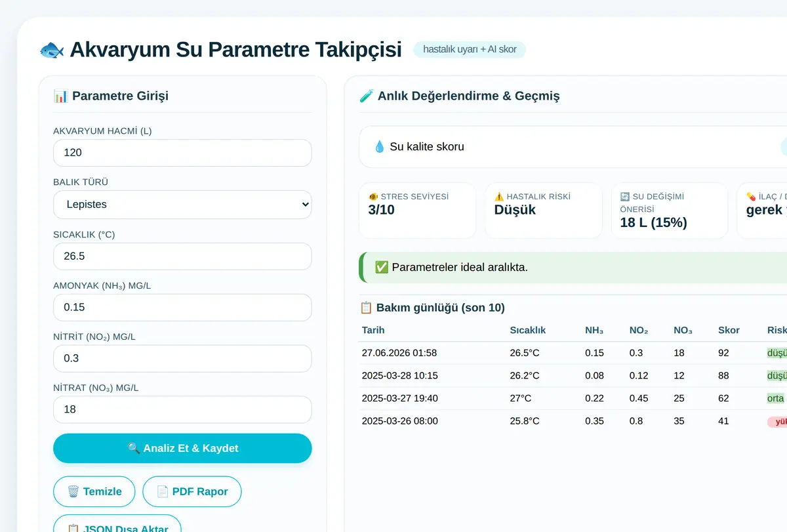Click the fish logo icon in the title
The image size is (787, 532).
[52, 50]
